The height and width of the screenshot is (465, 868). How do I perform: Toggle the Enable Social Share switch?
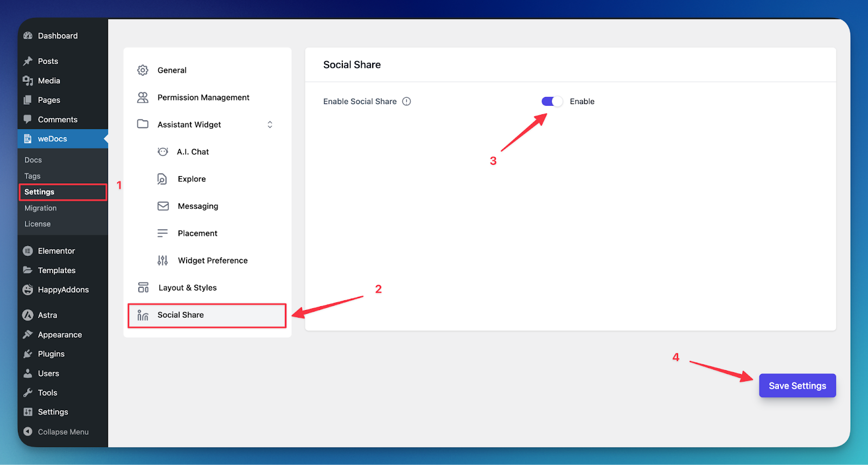(552, 101)
